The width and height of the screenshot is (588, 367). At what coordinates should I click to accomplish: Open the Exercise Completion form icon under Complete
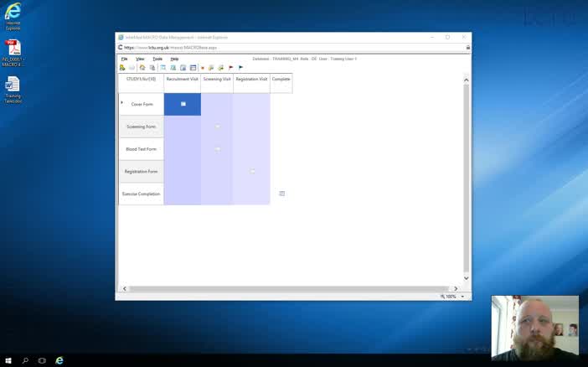(x=282, y=194)
